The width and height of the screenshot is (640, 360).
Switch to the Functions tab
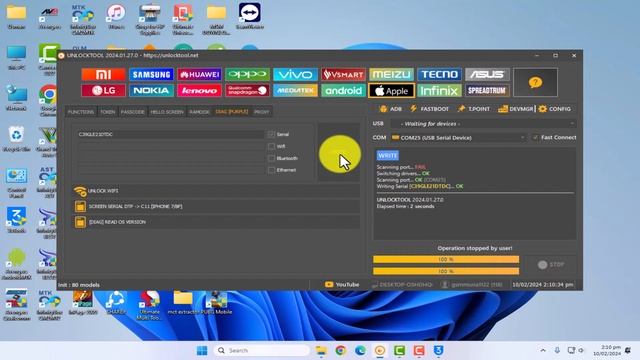coord(81,112)
